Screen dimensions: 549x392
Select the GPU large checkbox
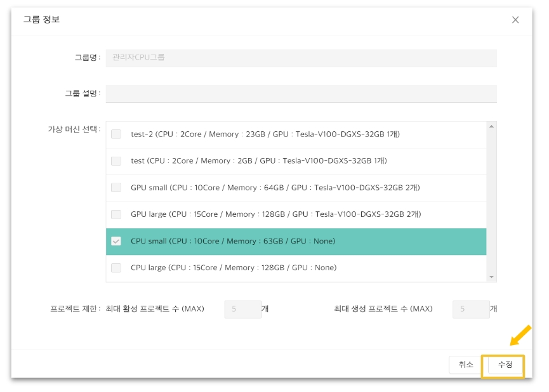click(116, 214)
